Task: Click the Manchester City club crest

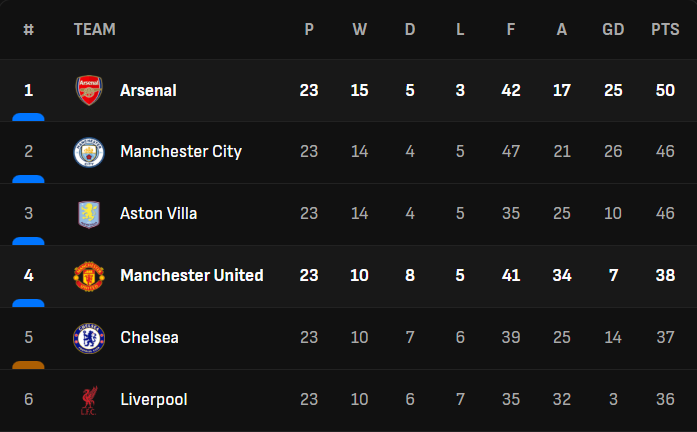Action: [x=88, y=152]
